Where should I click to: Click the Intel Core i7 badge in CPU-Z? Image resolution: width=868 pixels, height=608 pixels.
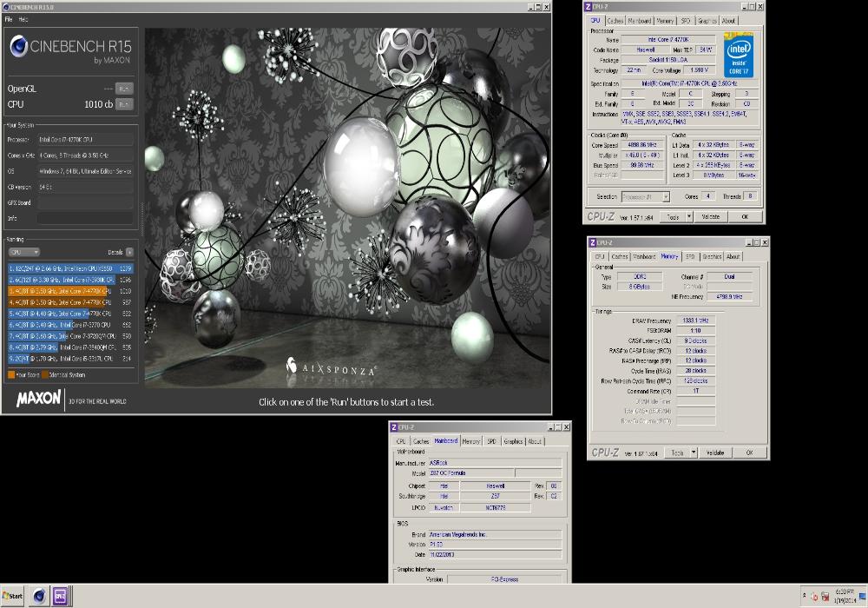[x=739, y=56]
